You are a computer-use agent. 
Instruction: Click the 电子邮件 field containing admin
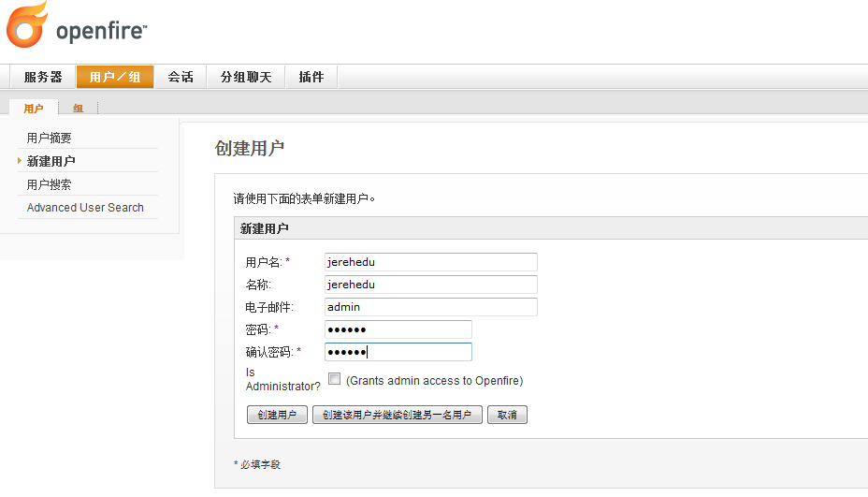(x=430, y=307)
